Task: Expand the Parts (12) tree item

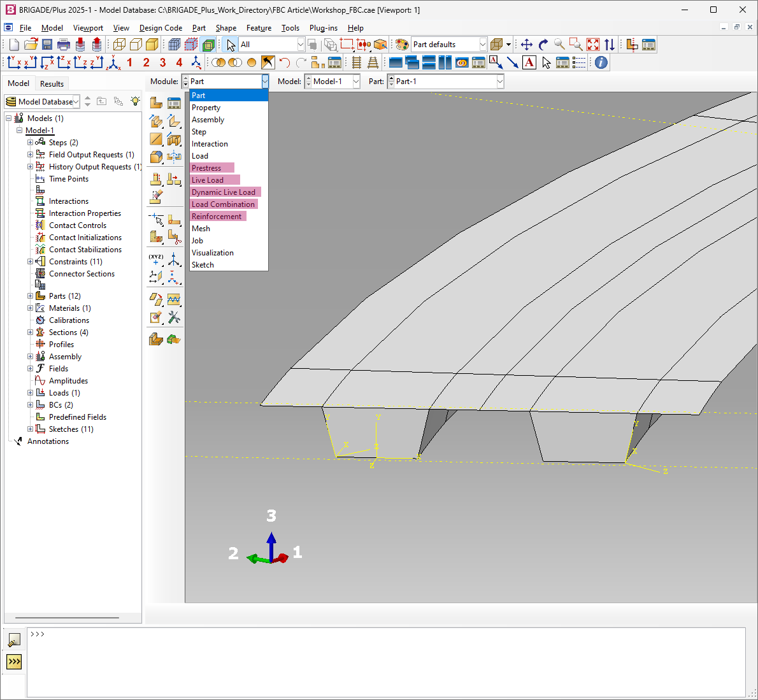Action: click(x=30, y=296)
